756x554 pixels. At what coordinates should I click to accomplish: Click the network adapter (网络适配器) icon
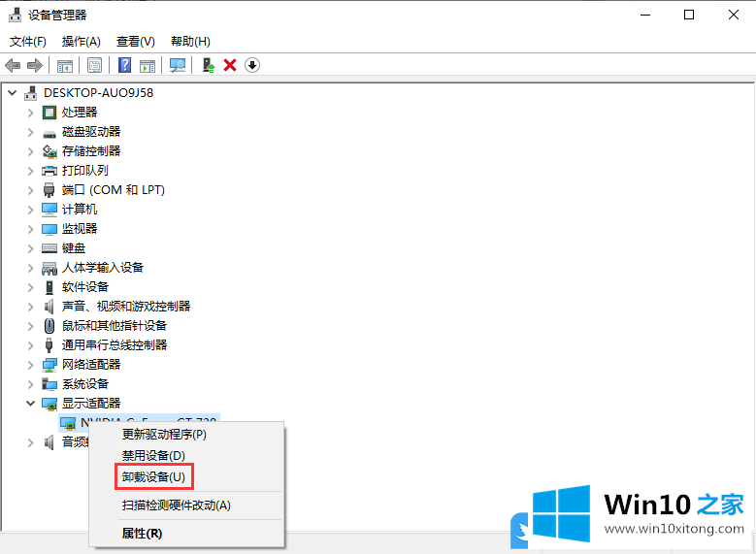[x=49, y=365]
